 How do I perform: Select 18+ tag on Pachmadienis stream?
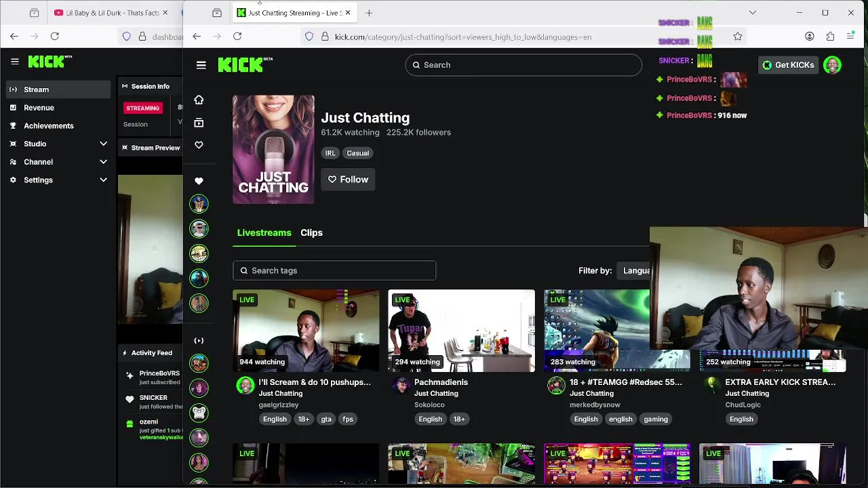(459, 419)
